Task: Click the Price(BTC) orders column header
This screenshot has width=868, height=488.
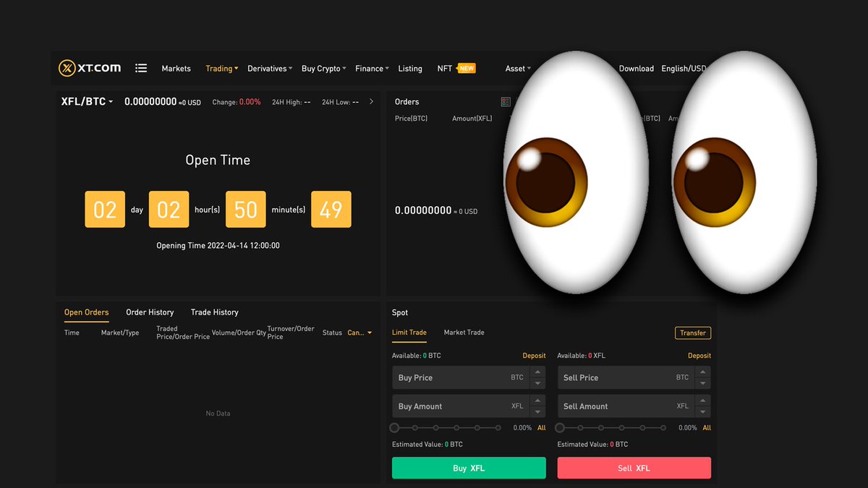Action: [411, 119]
